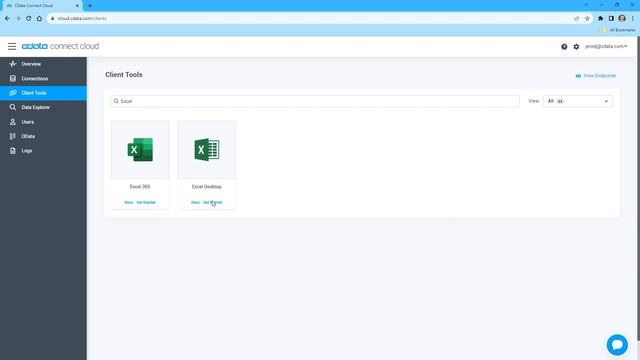The width and height of the screenshot is (640, 360).
Task: Click the page vertical scrollbar
Action: click(638, 188)
